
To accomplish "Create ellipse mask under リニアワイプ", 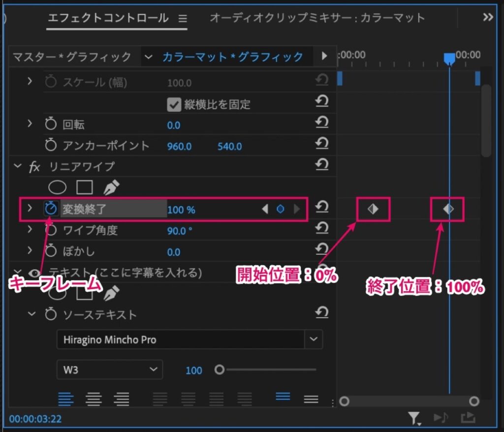I will click(x=57, y=187).
